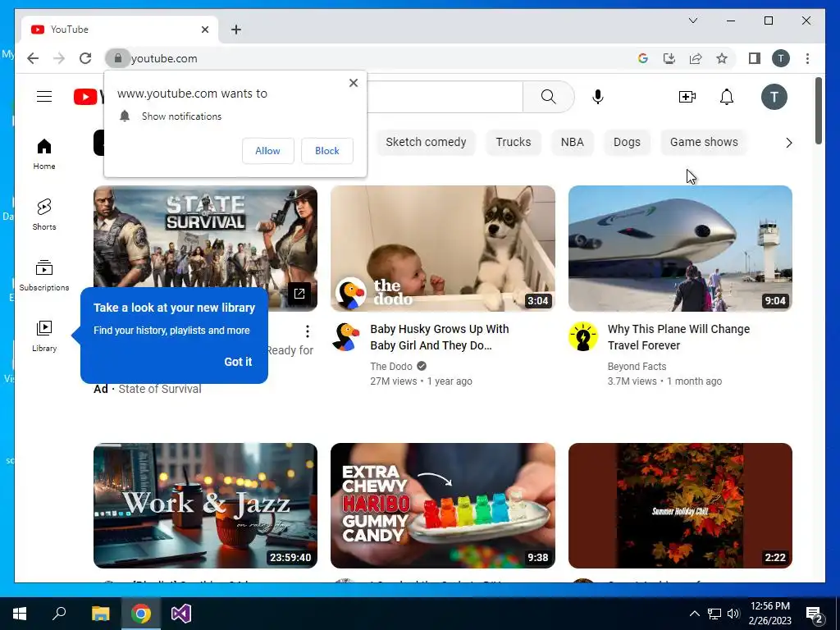Select the NBA chip

click(x=572, y=142)
